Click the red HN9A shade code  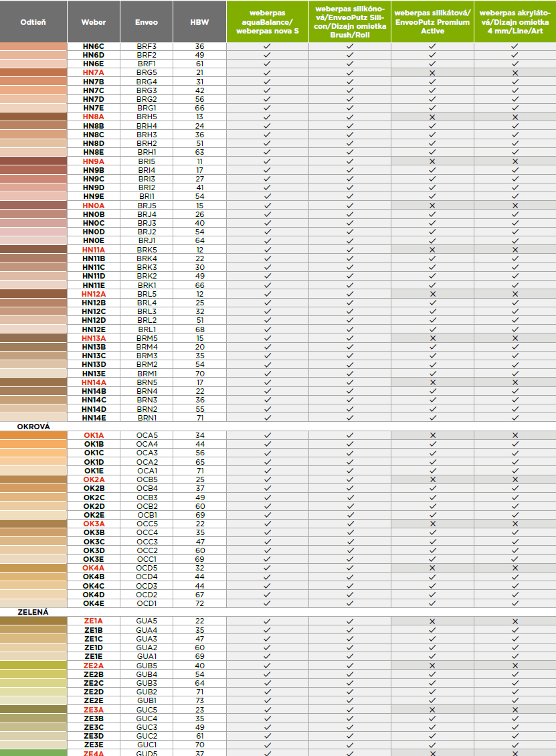[94, 161]
